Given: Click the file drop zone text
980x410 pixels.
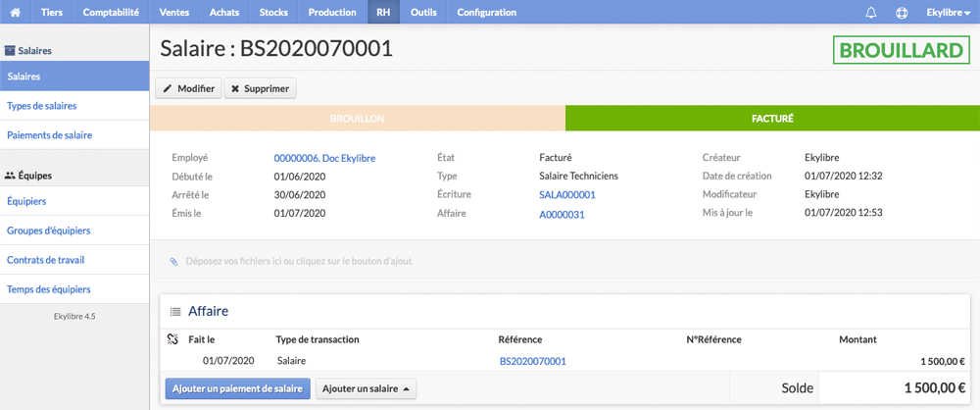Looking at the screenshot, I should click(299, 261).
